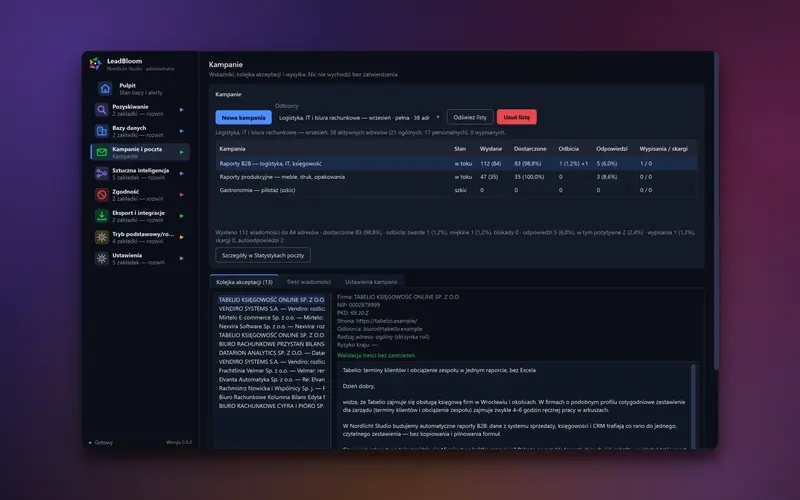Click the Wersja 0.3.2 version label
Image resolution: width=800 pixels, height=500 pixels.
pos(179,443)
